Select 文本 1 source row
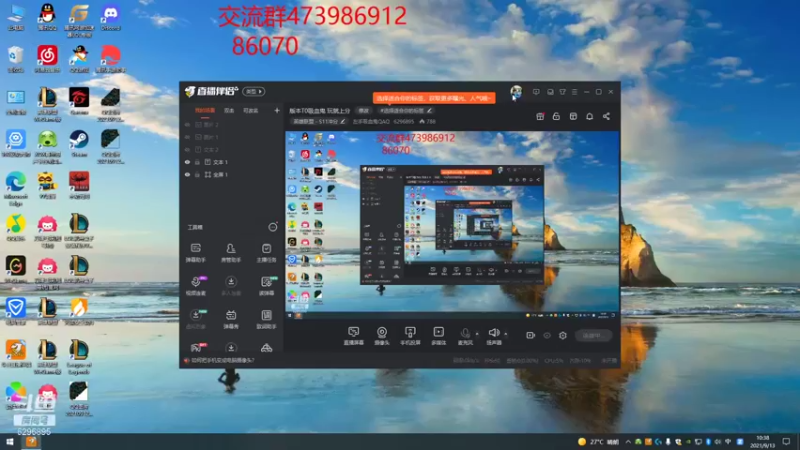This screenshot has width=800, height=450. pos(232,162)
